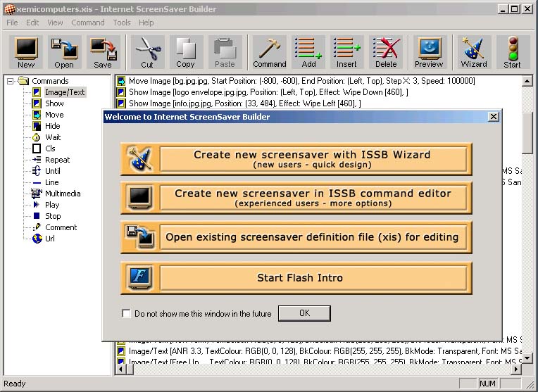Select the Show Image info.jpg.jpg row
Viewport: 538px width, 392px height.
(239, 103)
